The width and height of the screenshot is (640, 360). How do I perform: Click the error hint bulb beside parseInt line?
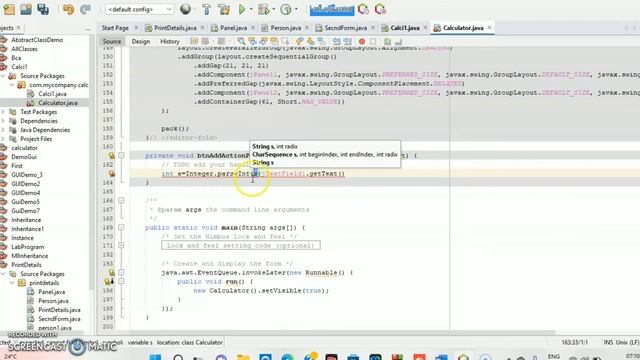(111, 173)
